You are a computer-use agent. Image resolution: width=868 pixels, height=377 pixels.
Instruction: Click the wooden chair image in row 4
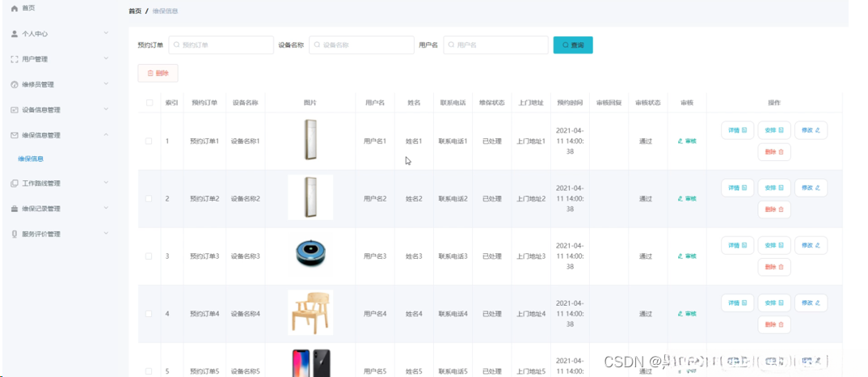pyautogui.click(x=310, y=313)
